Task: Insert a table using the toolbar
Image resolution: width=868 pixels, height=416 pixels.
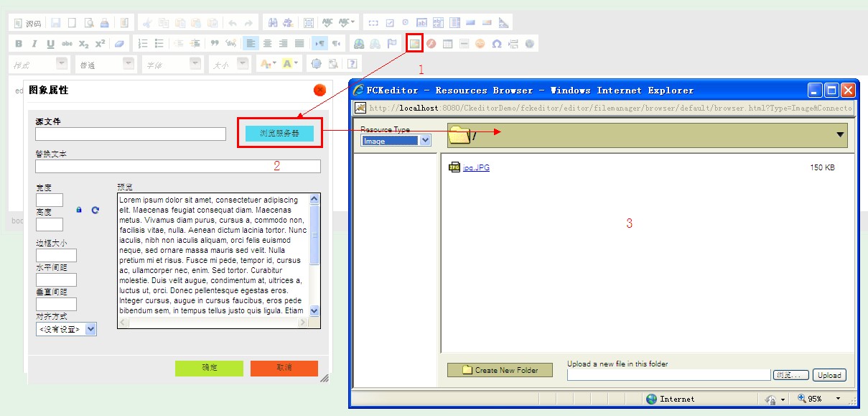Action: coord(448,44)
